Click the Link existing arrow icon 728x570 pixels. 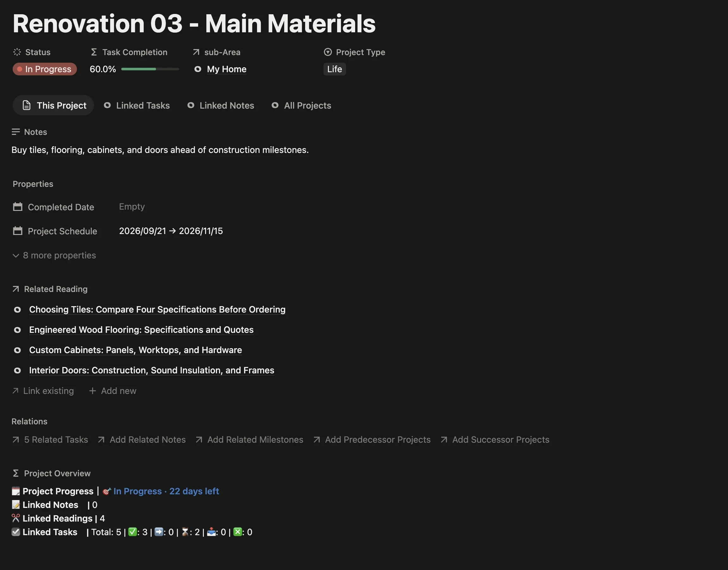[x=15, y=391]
